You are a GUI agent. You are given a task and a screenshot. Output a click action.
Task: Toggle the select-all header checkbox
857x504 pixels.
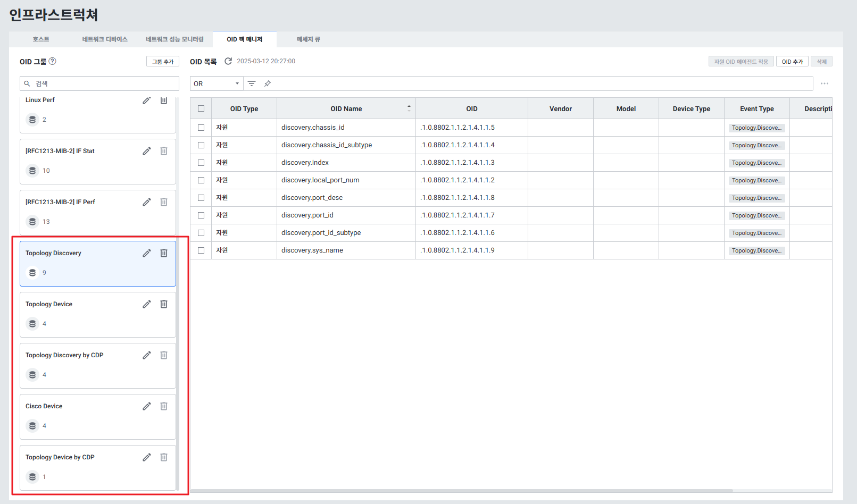click(x=201, y=108)
